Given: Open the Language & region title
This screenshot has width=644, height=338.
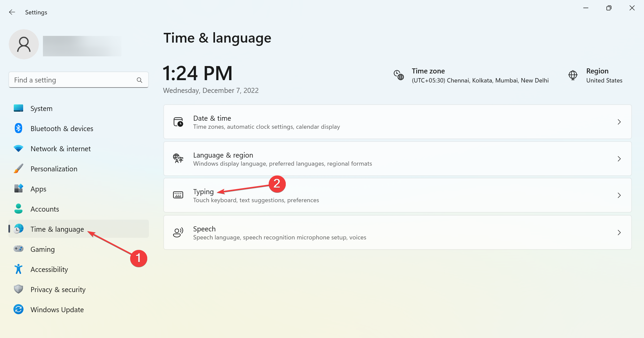Looking at the screenshot, I should pos(223,155).
